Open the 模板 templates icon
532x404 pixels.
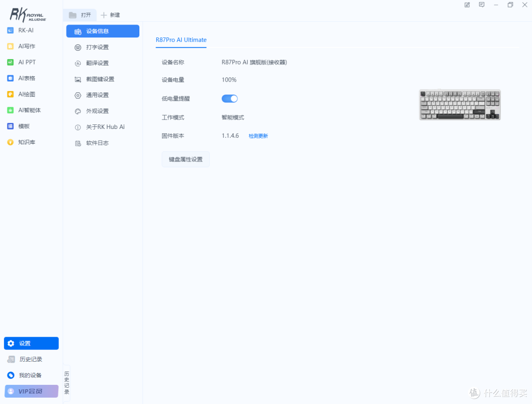point(10,126)
